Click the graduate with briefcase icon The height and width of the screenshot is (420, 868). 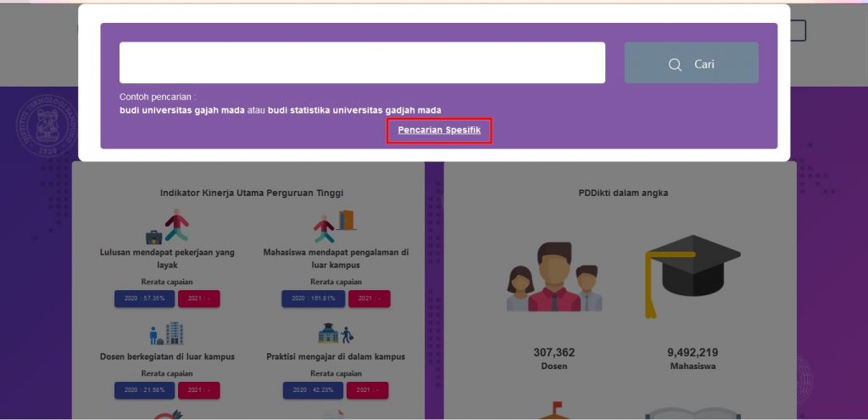pyautogui.click(x=167, y=226)
